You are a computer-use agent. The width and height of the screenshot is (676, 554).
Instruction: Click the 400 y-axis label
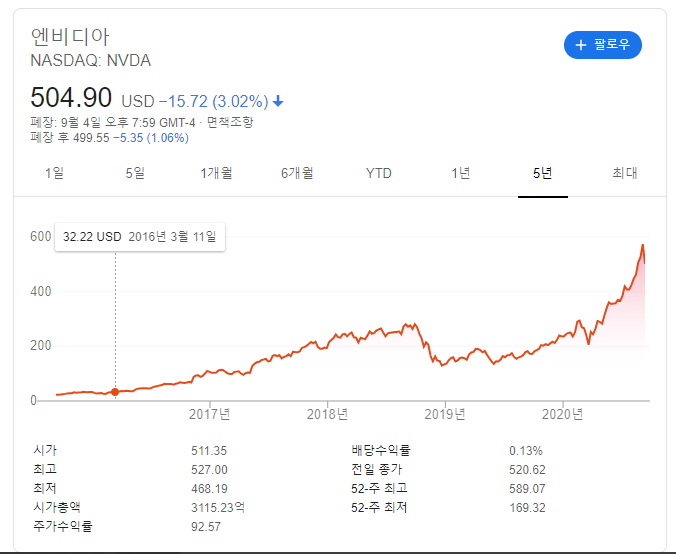(x=41, y=291)
